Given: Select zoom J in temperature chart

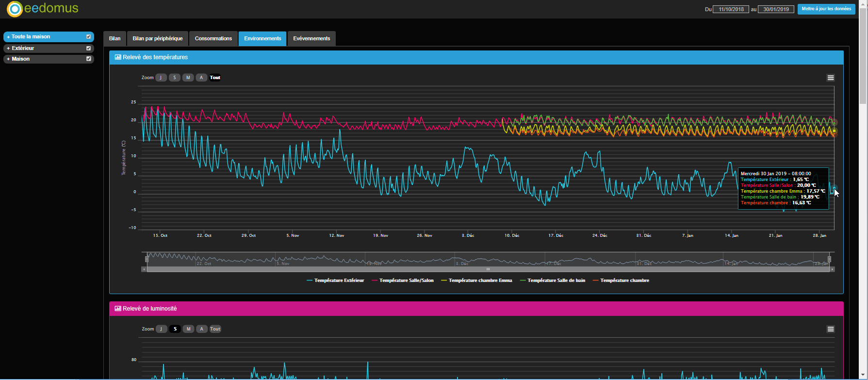Looking at the screenshot, I should [161, 78].
